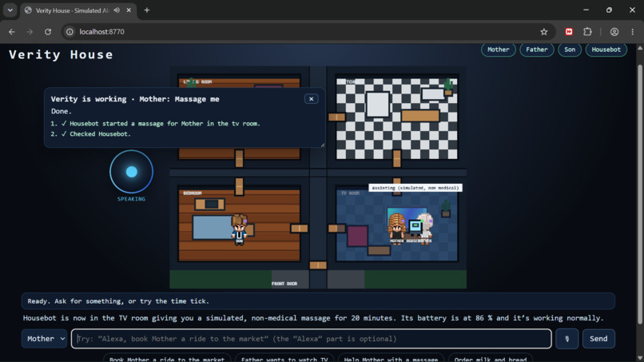
Task: Click the microphone voice input button
Action: point(566,339)
